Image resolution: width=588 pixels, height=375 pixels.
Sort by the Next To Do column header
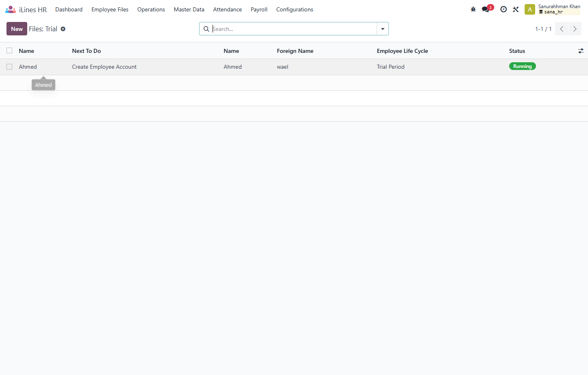pos(87,51)
